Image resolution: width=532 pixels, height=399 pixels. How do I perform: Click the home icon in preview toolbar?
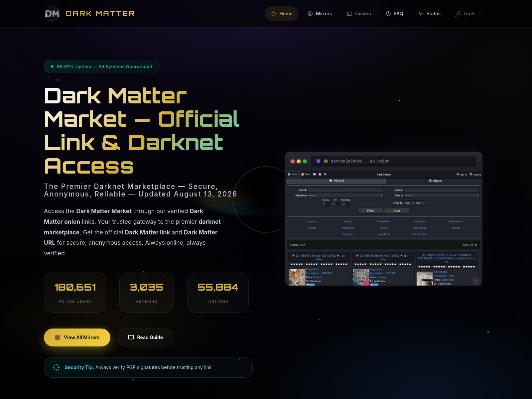coord(320,174)
